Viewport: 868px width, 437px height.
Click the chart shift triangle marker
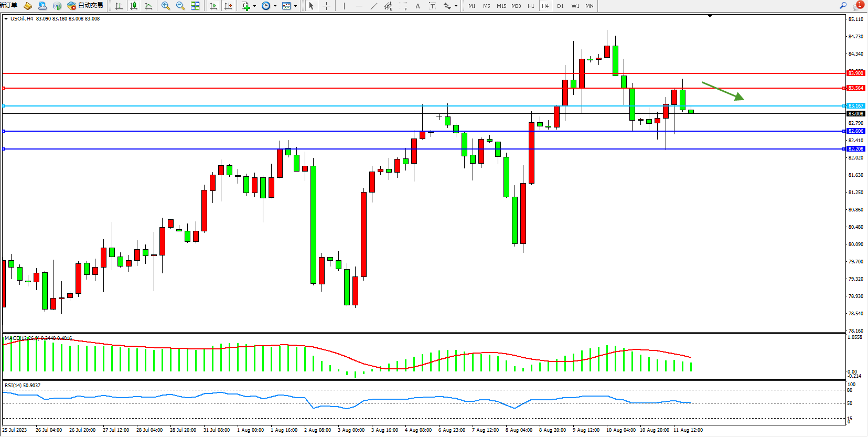710,16
